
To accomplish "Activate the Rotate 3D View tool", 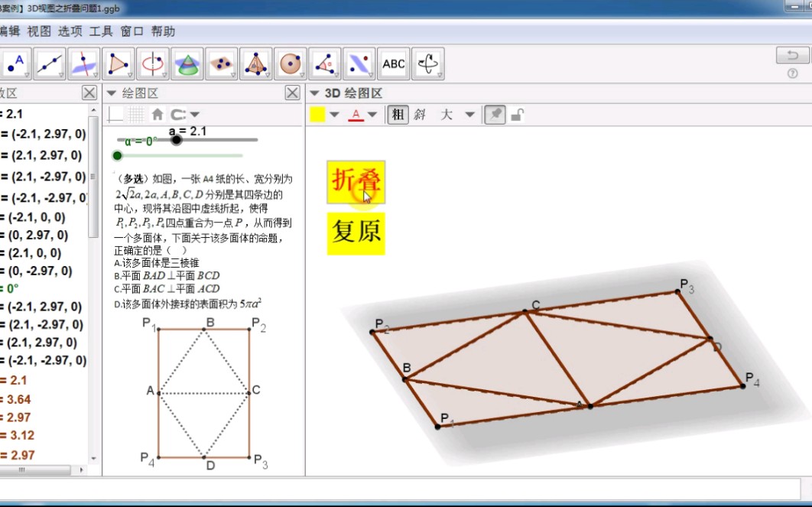I will (428, 63).
